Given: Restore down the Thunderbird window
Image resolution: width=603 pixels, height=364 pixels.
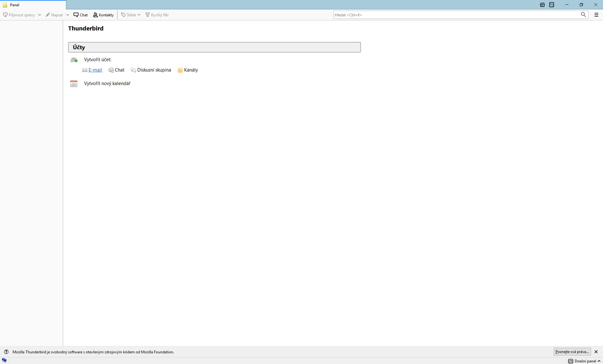Looking at the screenshot, I should (x=581, y=5).
